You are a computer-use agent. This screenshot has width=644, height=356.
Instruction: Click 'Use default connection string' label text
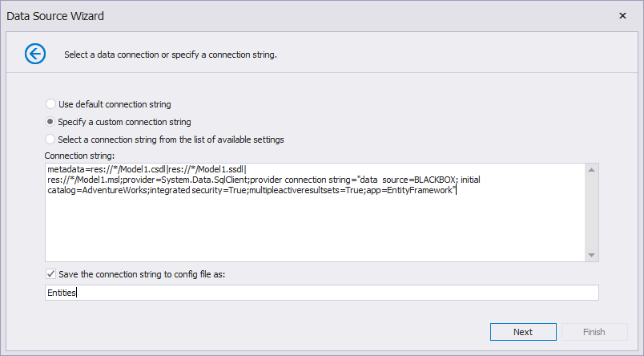pyautogui.click(x=115, y=104)
